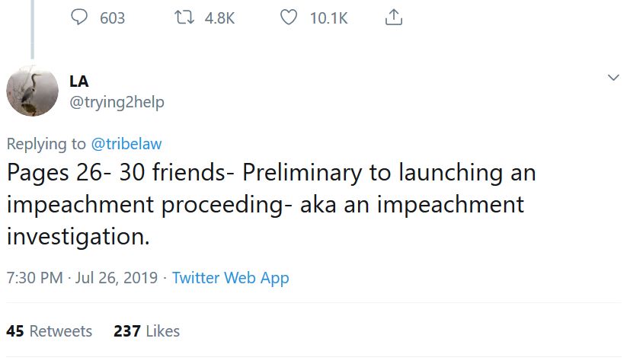Open the LA display name profile
Viewport: 630px width, 364px height.
coord(79,81)
